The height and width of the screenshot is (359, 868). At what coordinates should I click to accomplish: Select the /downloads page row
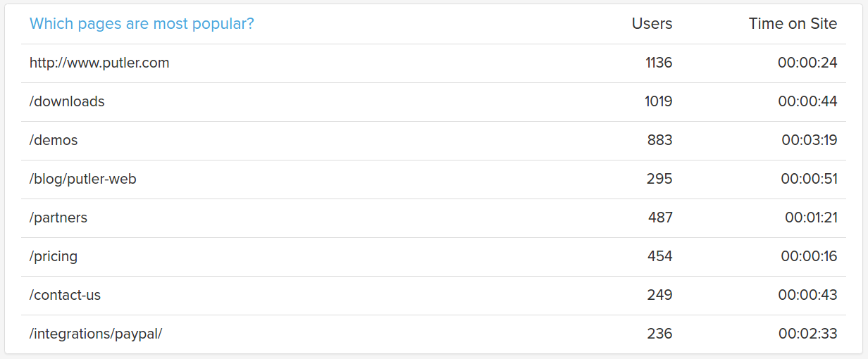click(67, 101)
